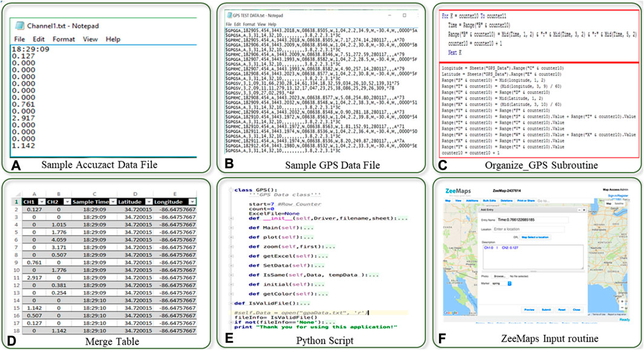Select row 11 header in Merge Table
This screenshot has width=644, height=350.
16,278
